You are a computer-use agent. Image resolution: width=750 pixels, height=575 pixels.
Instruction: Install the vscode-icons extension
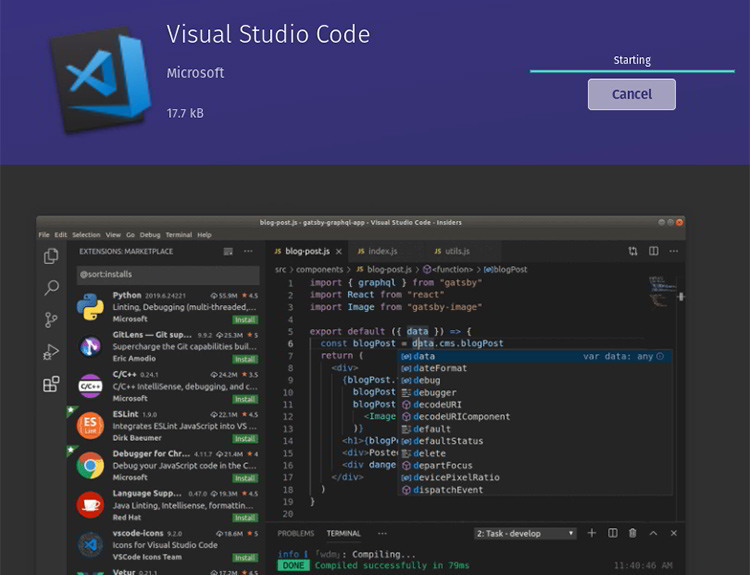(x=245, y=558)
